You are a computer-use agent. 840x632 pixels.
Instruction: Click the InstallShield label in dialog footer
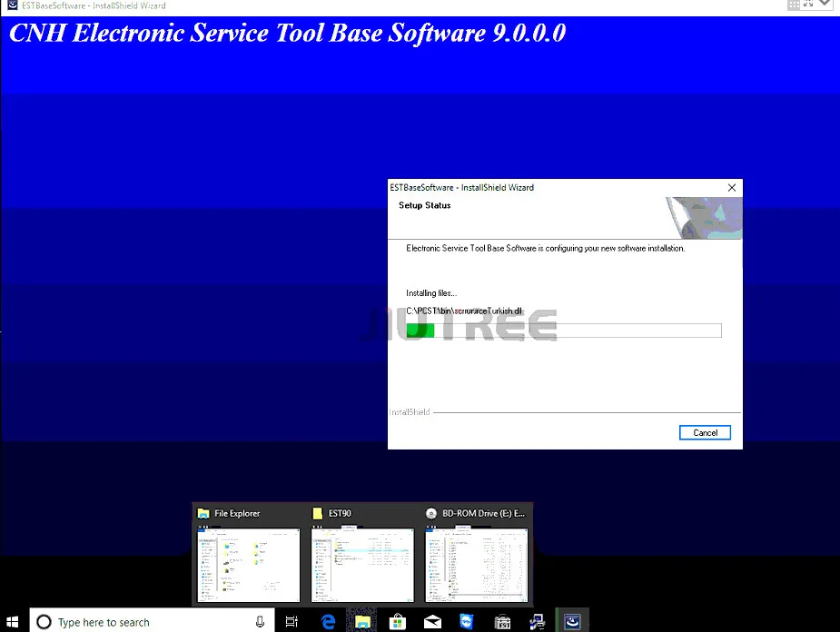[x=410, y=412]
